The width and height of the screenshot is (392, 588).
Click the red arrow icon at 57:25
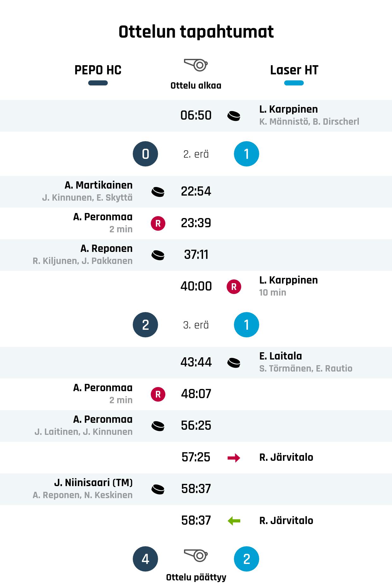pyautogui.click(x=234, y=458)
